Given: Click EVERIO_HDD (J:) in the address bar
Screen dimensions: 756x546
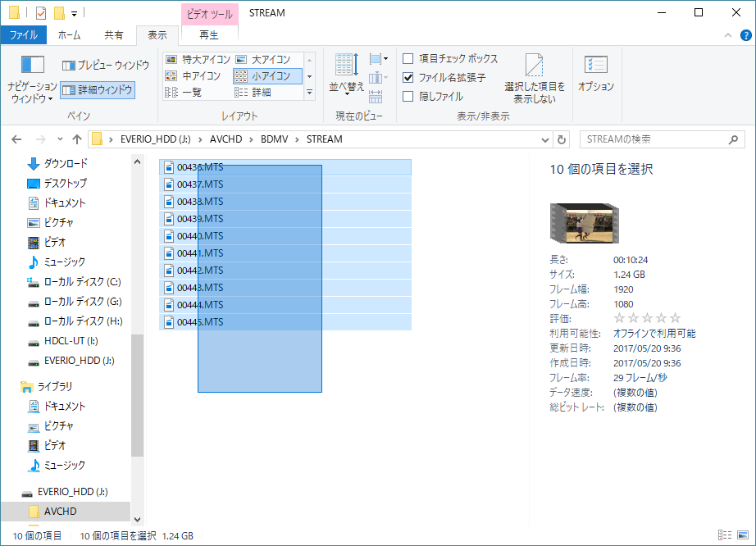Looking at the screenshot, I should (155, 139).
